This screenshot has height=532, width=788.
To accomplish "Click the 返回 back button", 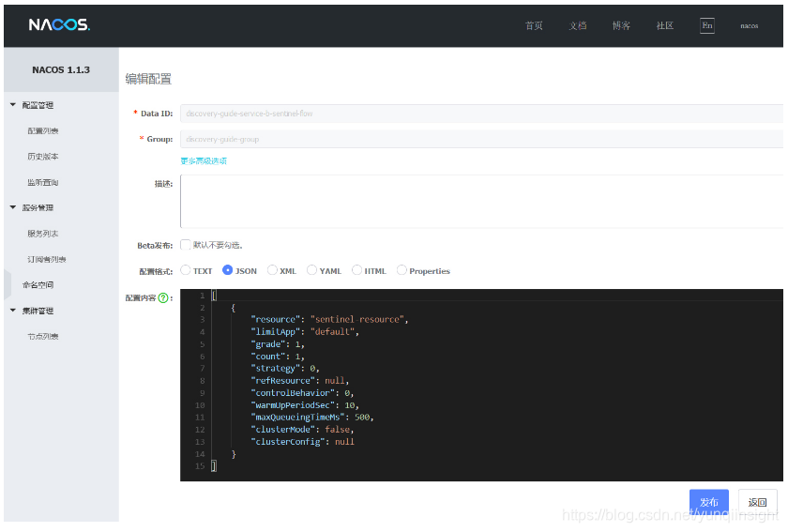I will click(x=757, y=502).
